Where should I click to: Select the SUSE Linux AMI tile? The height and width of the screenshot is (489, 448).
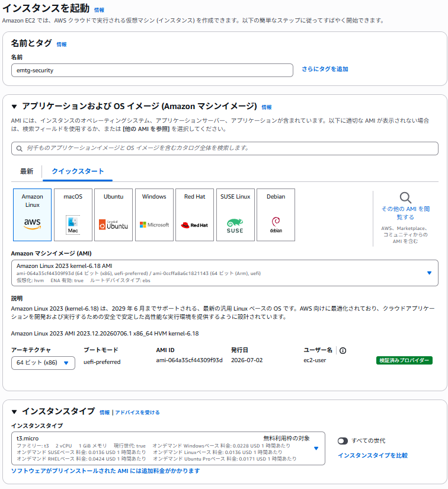point(235,215)
